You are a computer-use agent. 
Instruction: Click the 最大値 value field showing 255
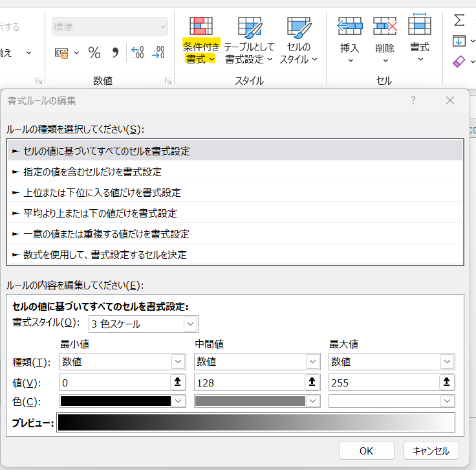[x=383, y=383]
